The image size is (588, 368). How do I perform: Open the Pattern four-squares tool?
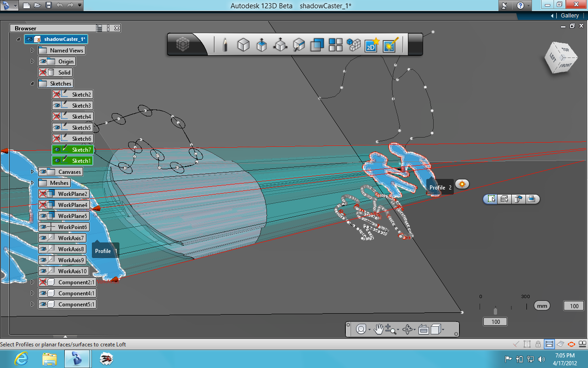click(336, 45)
